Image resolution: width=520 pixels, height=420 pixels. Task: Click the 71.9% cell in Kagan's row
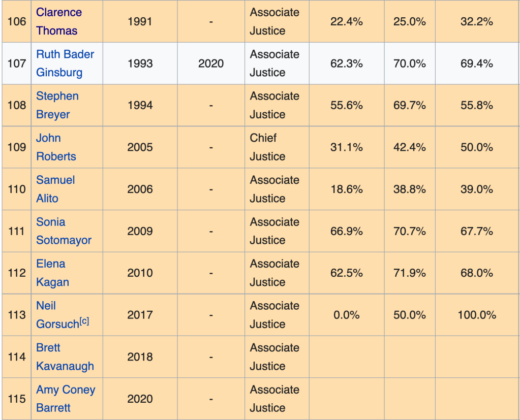(x=409, y=273)
